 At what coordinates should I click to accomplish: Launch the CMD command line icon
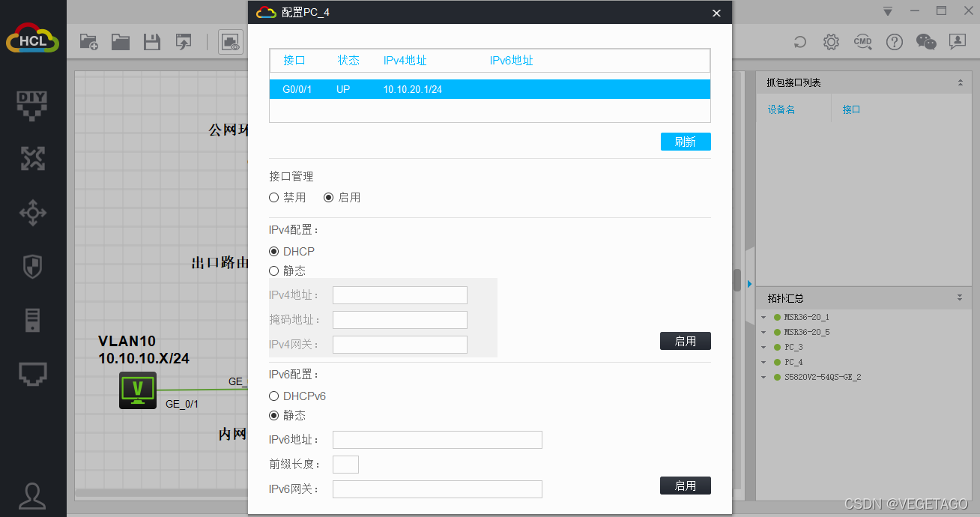[x=862, y=42]
